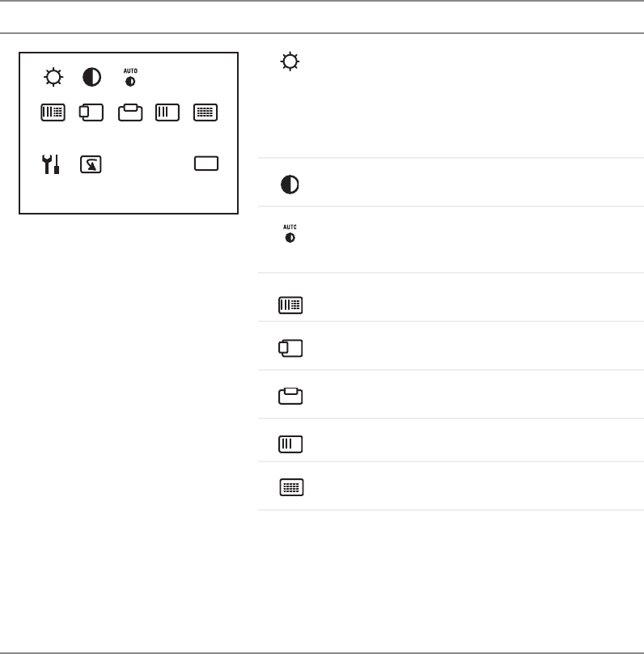
Task: Click the grid-only icon in the legend list
Action: tap(290, 488)
